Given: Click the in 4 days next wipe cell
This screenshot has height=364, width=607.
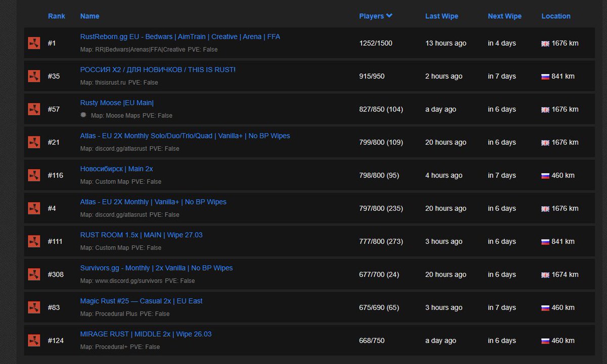Looking at the screenshot, I should 502,43.
